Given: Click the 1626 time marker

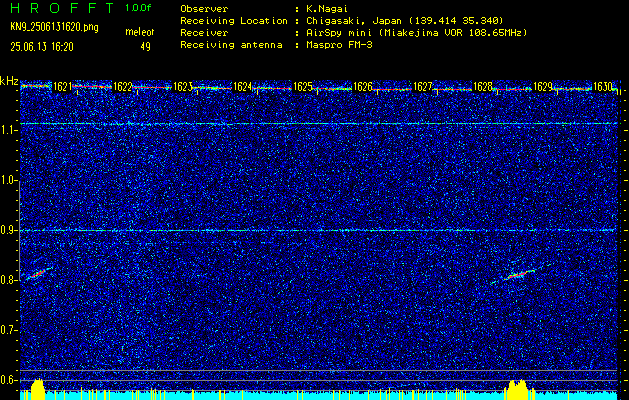Looking at the screenshot, I should coord(362,87).
